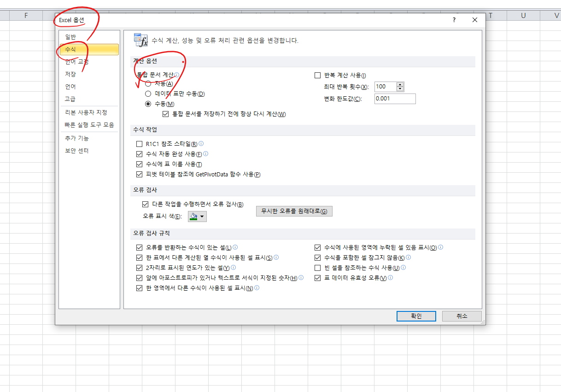Open 리본 사용자 지정 category
561x392 pixels.
tap(89, 112)
